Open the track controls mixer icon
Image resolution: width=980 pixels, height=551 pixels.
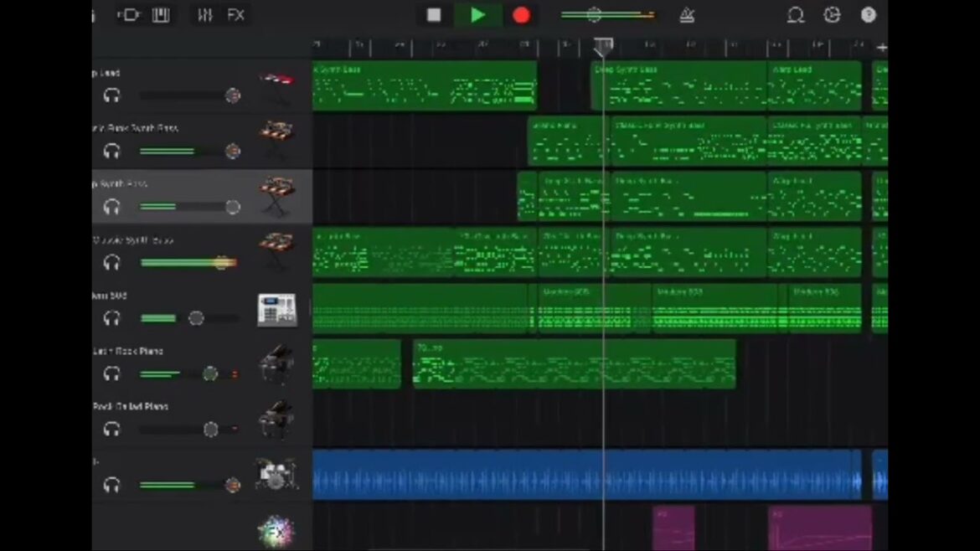(204, 15)
